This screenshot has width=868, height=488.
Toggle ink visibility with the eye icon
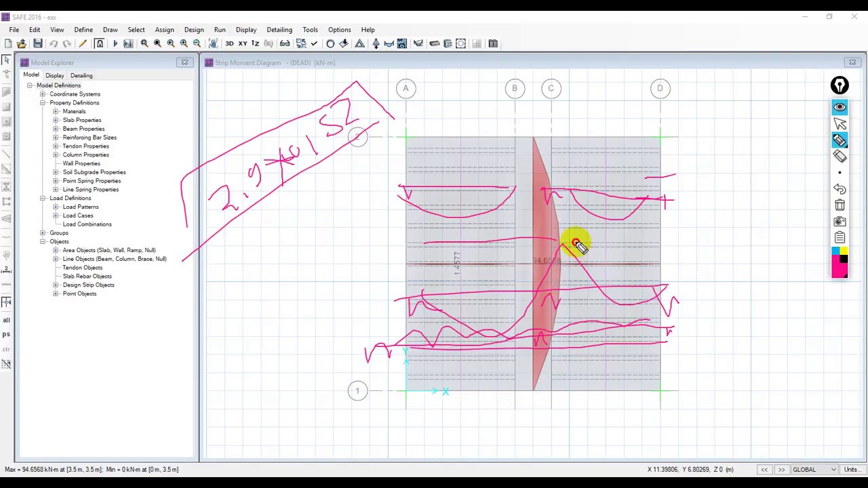click(x=840, y=108)
